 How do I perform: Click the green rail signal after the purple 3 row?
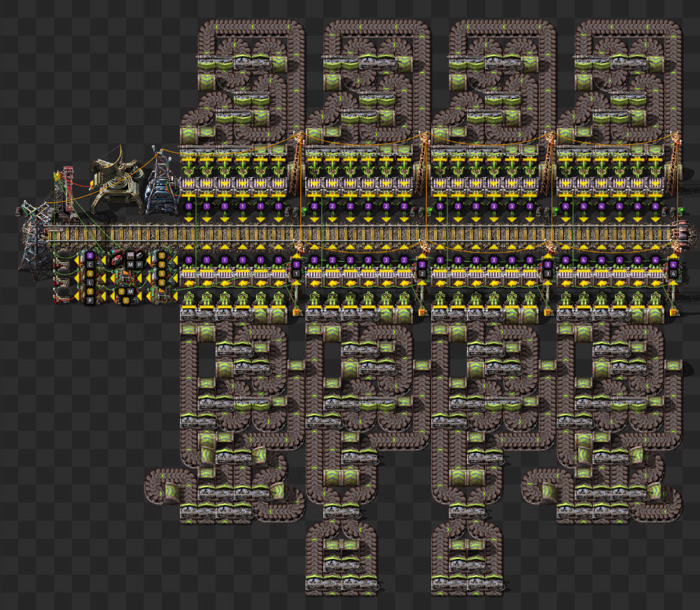(555, 212)
